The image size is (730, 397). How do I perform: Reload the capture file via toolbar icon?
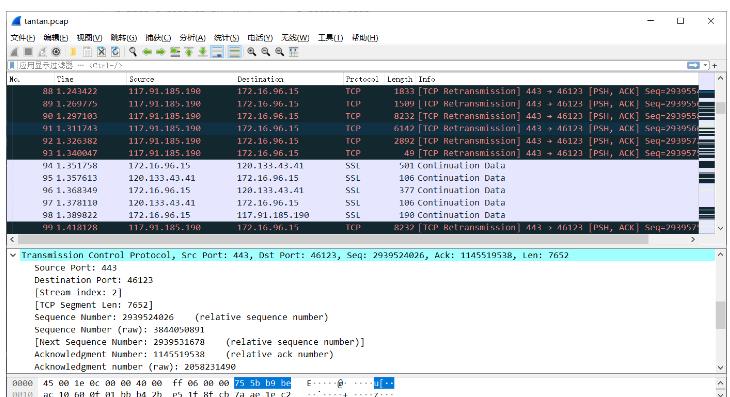click(x=115, y=52)
